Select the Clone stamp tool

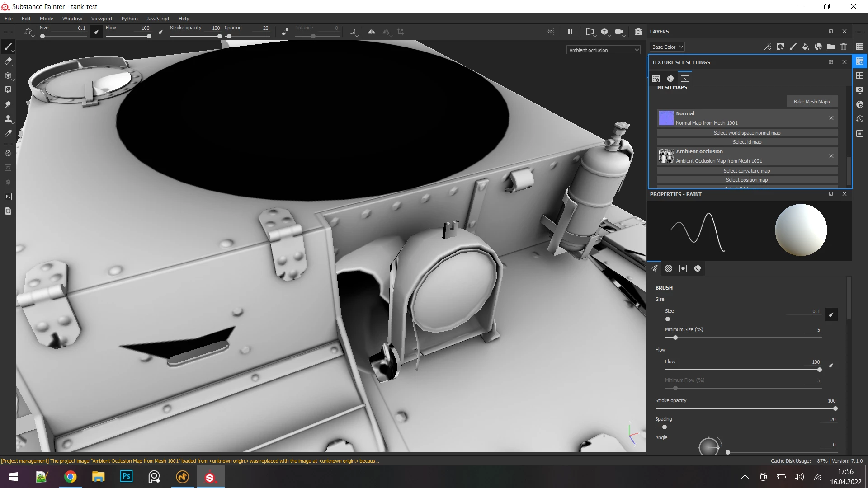pos(8,119)
